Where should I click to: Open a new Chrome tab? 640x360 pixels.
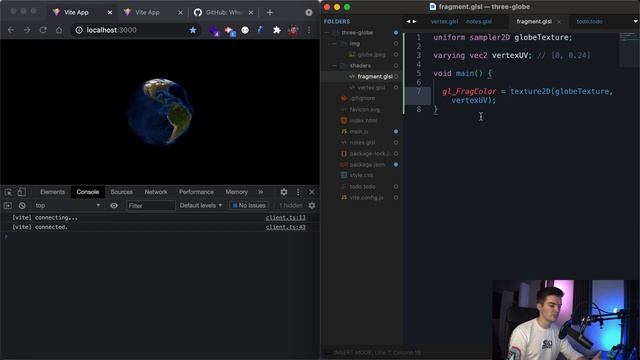click(270, 13)
